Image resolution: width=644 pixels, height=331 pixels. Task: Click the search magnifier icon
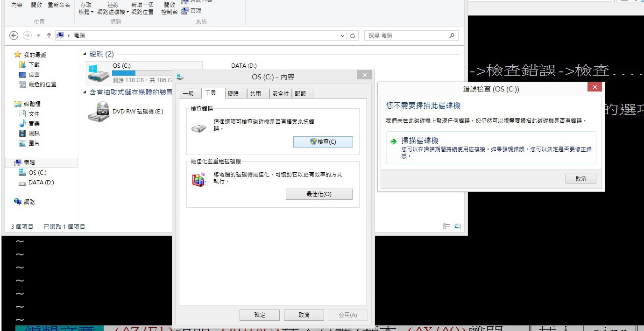pos(452,35)
